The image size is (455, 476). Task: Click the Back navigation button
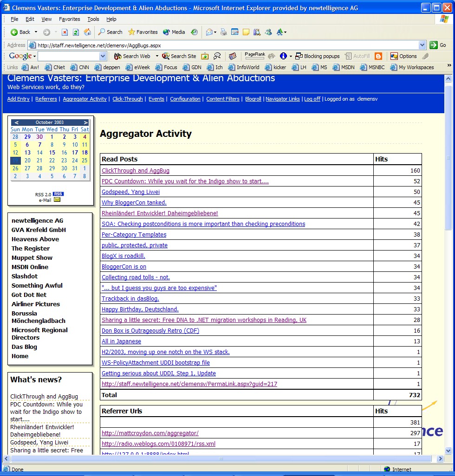20,32
